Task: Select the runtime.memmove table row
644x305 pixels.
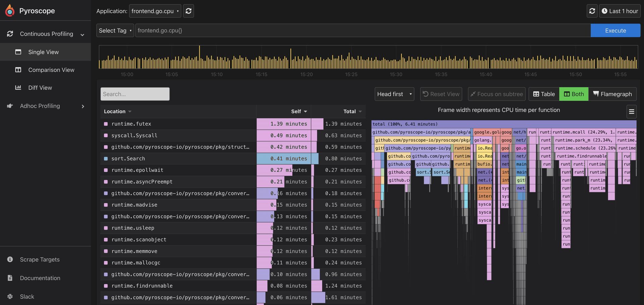Action: (x=233, y=251)
